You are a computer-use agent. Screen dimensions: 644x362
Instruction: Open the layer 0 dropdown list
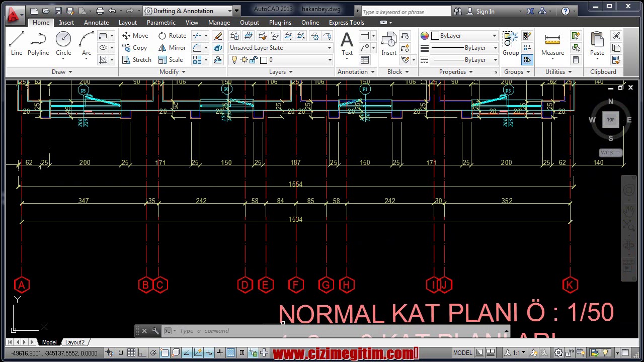(x=281, y=60)
